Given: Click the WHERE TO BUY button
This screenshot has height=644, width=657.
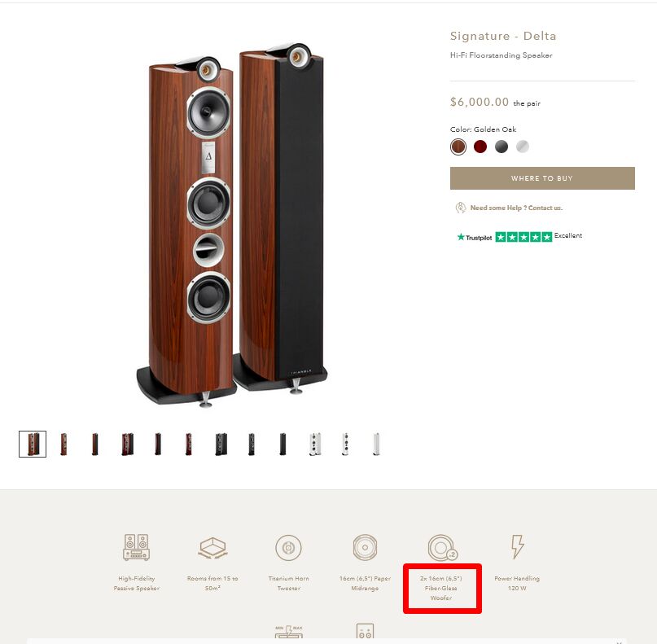Looking at the screenshot, I should click(542, 178).
